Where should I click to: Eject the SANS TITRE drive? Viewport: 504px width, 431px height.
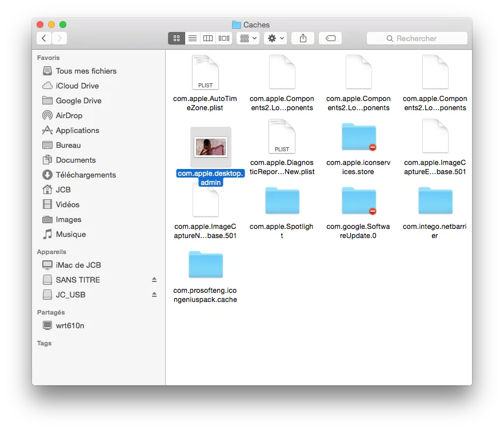[x=154, y=280]
